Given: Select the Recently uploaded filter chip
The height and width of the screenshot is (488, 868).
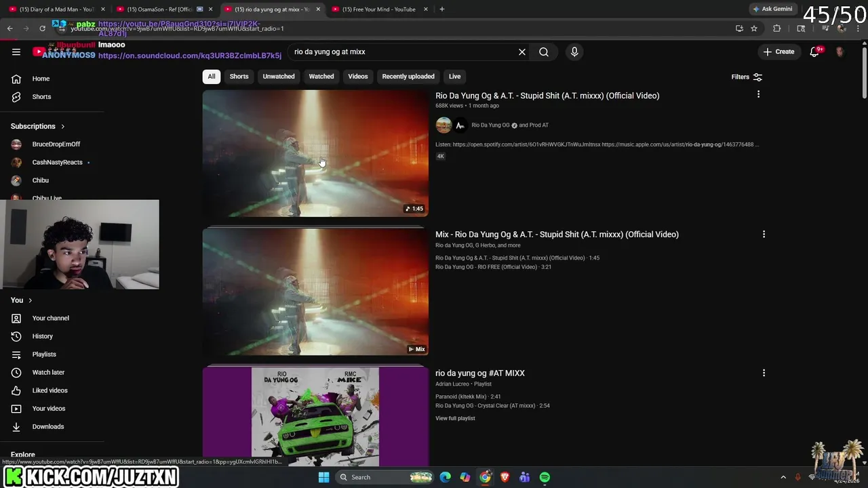Looking at the screenshot, I should point(408,77).
